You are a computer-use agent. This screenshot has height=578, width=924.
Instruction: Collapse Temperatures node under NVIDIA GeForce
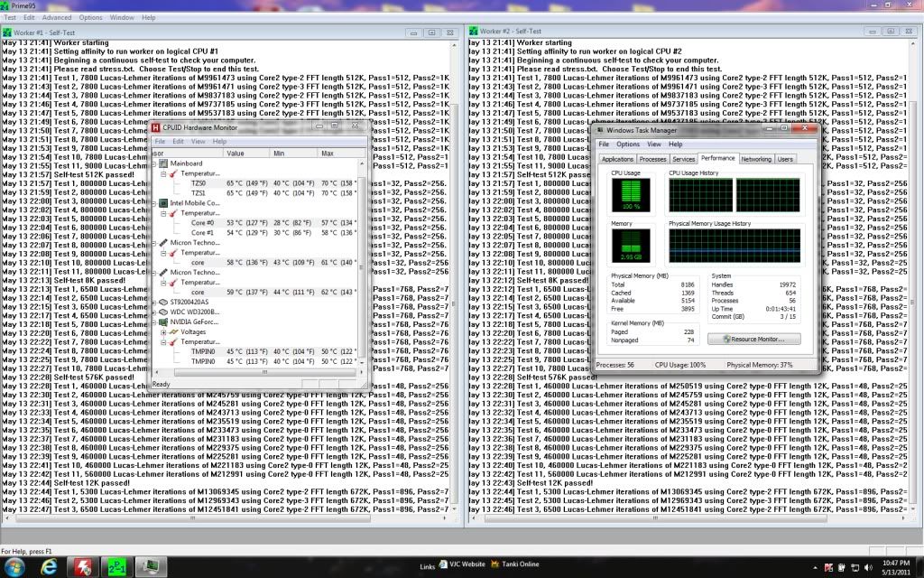point(164,342)
